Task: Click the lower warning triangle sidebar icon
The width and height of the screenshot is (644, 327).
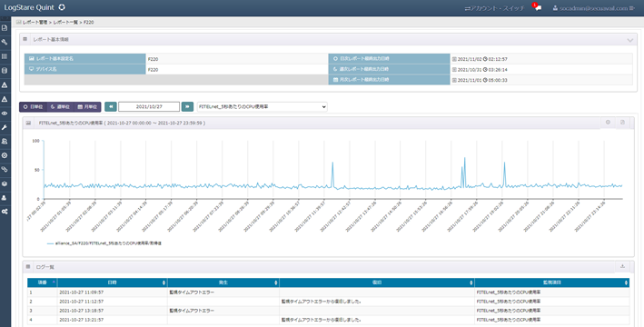Action: pyautogui.click(x=5, y=99)
